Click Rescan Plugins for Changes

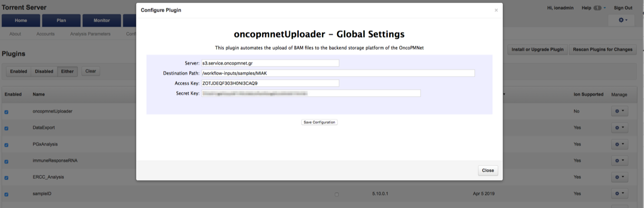603,49
